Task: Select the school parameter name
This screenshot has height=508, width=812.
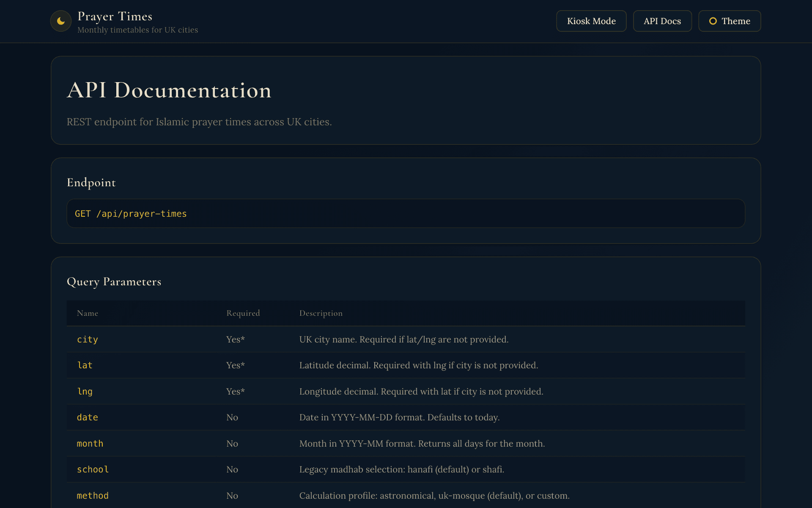Action: (93, 469)
